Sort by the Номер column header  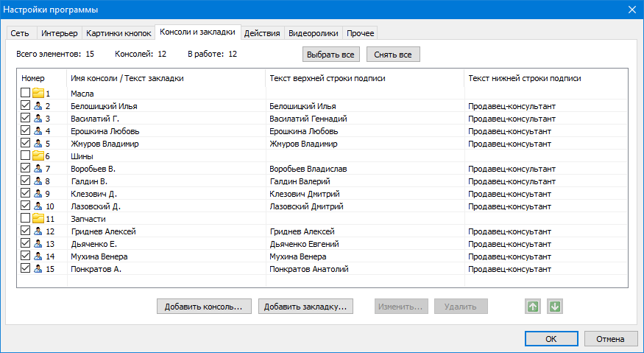click(34, 78)
